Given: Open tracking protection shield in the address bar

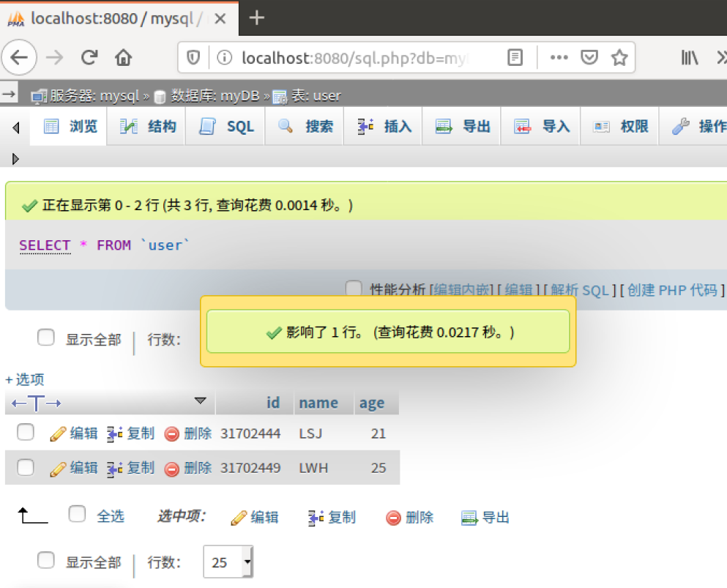Looking at the screenshot, I should pos(193,58).
